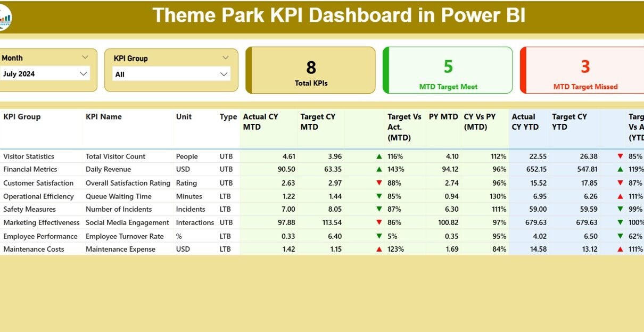Click the 652.15 actual YTD value
Viewport: 644px width, 332px height.
[x=536, y=169]
